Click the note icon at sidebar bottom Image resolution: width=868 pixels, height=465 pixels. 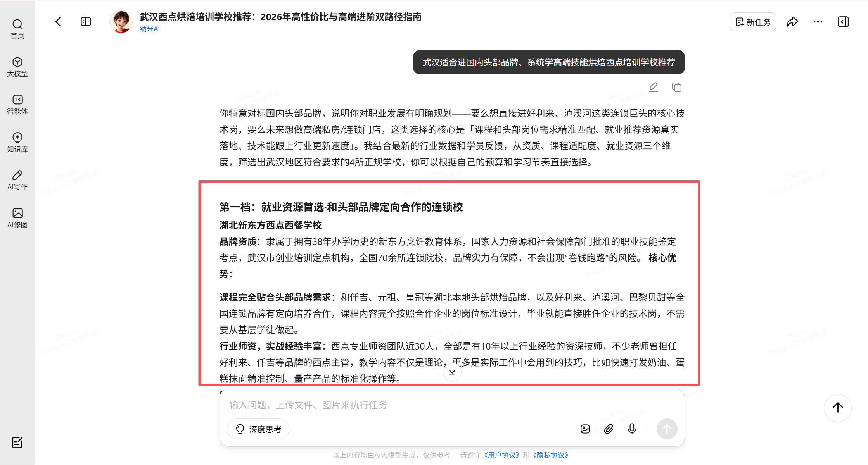[x=17, y=442]
